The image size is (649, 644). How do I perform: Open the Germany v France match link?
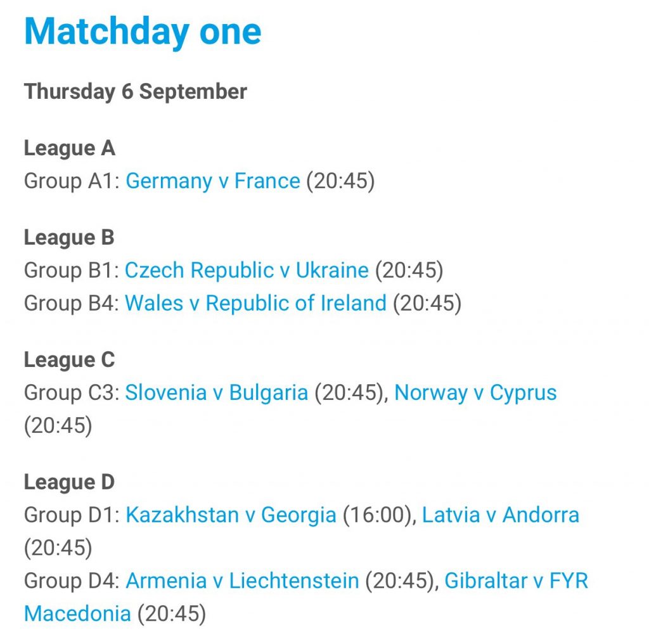(213, 181)
